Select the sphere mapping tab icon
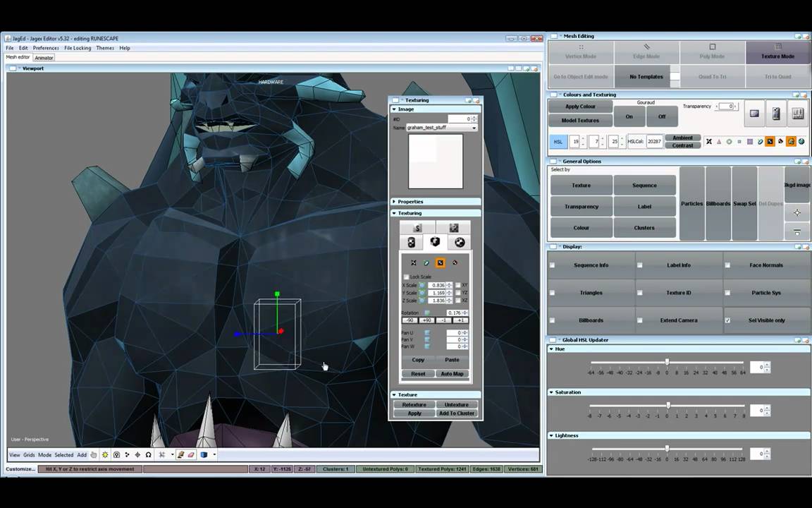The width and height of the screenshot is (812, 508). (460, 242)
